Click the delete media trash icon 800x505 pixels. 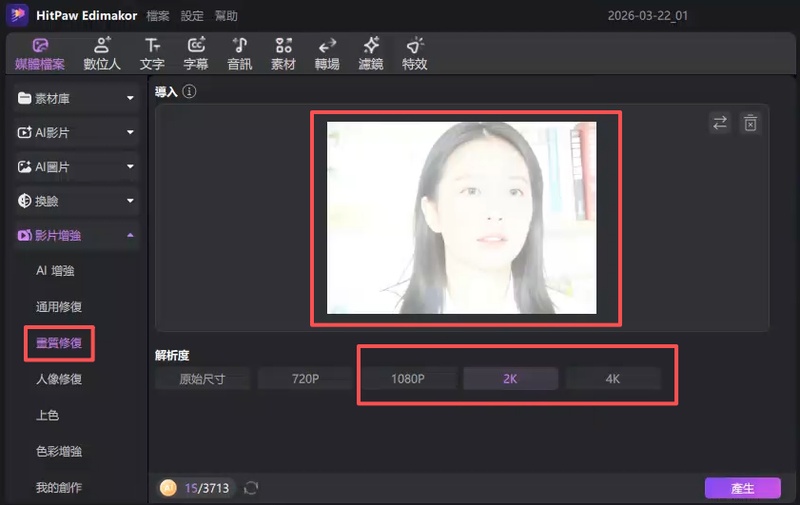[x=750, y=123]
